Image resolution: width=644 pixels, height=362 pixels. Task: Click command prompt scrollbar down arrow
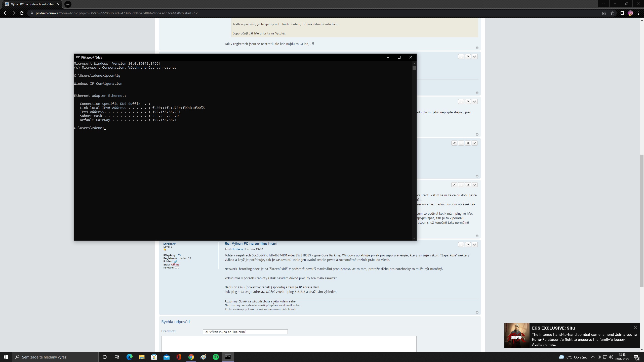pos(414,238)
